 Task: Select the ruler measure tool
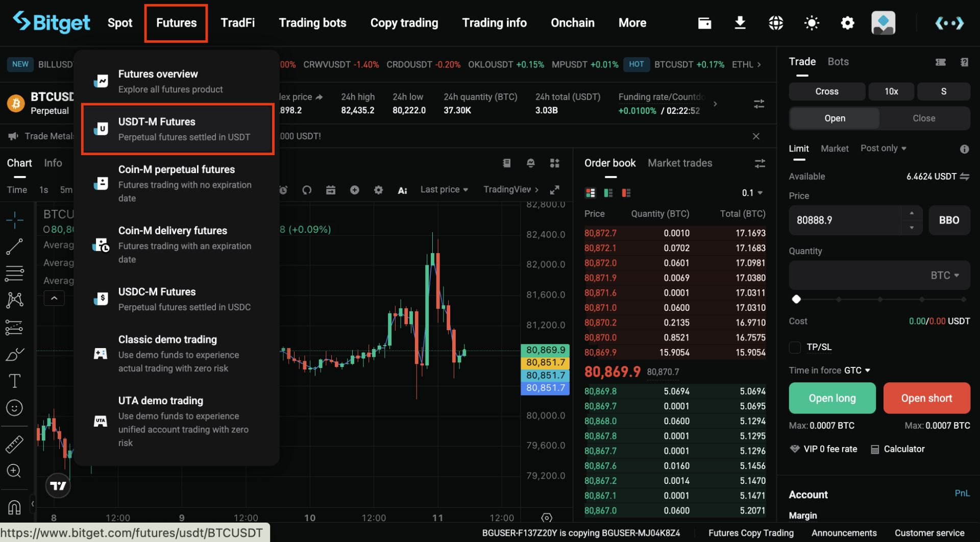pos(15,445)
